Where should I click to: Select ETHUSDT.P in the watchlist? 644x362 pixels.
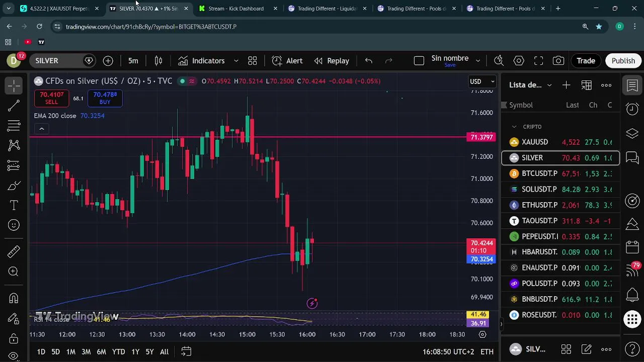(x=560, y=205)
